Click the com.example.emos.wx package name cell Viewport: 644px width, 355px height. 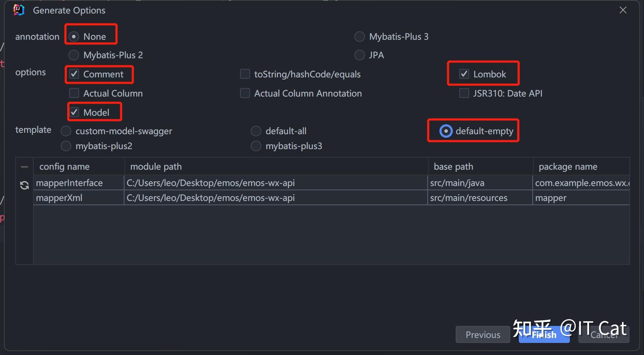(581, 183)
